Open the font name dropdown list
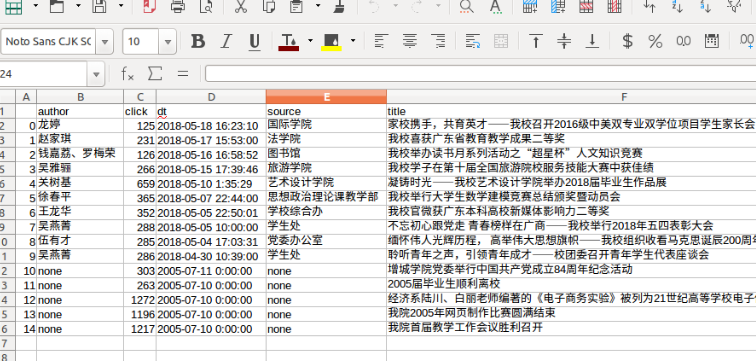Viewport: 756px width, 361px height. pos(104,42)
